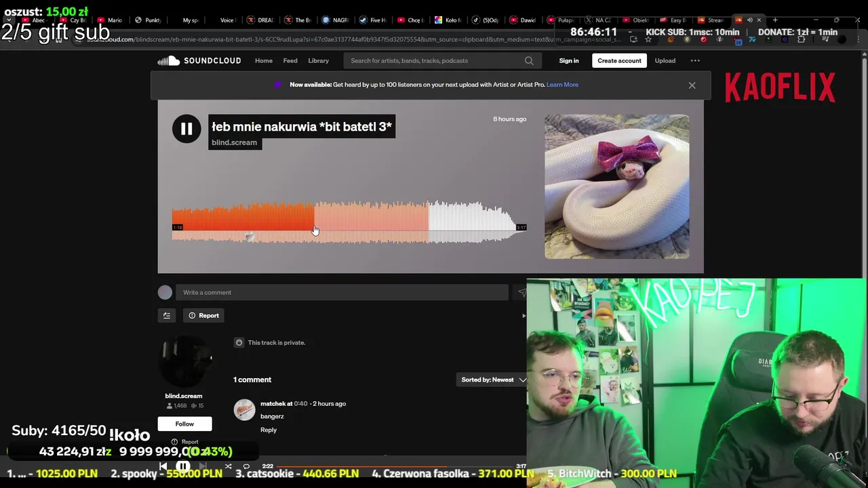868x488 pixels.
Task: Switch to the Voice browser tab
Action: (223, 20)
